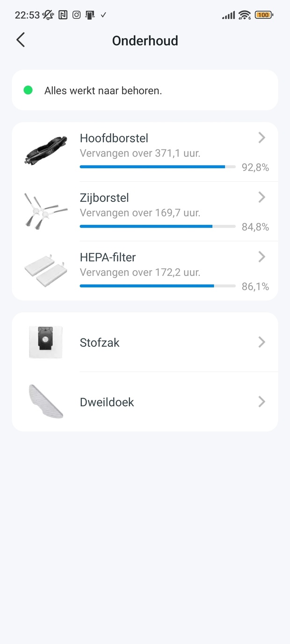This screenshot has height=644, width=290.
Task: Tap the Hoofdborstel brush image
Action: click(x=46, y=151)
